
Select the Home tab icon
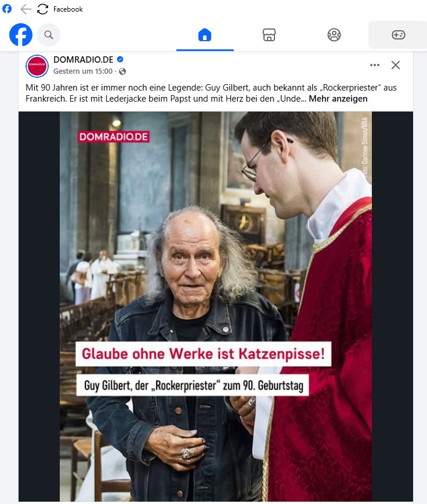point(205,35)
